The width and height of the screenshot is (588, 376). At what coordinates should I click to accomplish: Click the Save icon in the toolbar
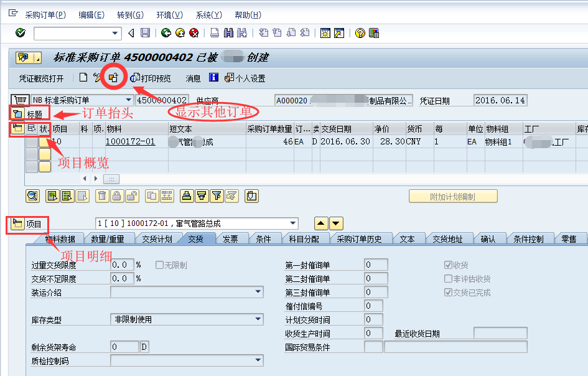coord(146,32)
